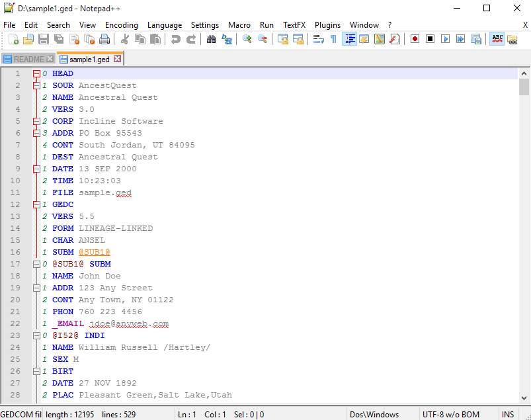
Task: Click the Redo arrow icon
Action: click(x=191, y=39)
